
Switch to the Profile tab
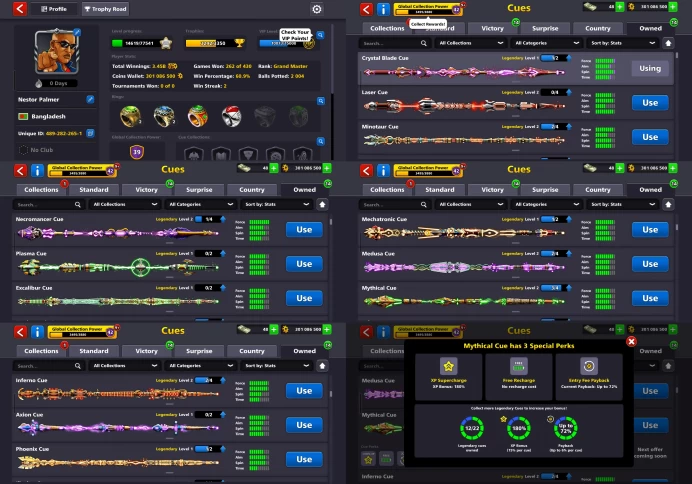click(x=54, y=9)
